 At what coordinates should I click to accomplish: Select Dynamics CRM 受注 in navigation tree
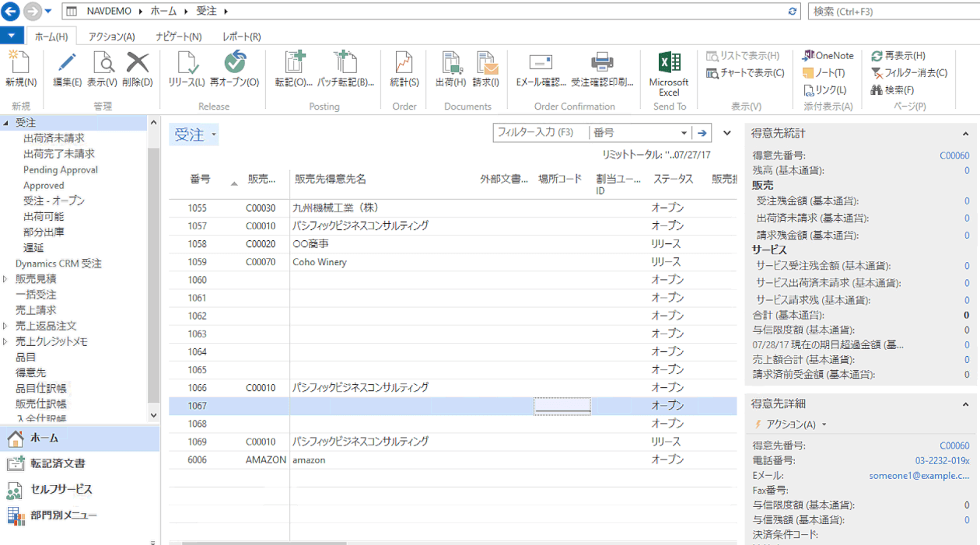click(x=58, y=264)
